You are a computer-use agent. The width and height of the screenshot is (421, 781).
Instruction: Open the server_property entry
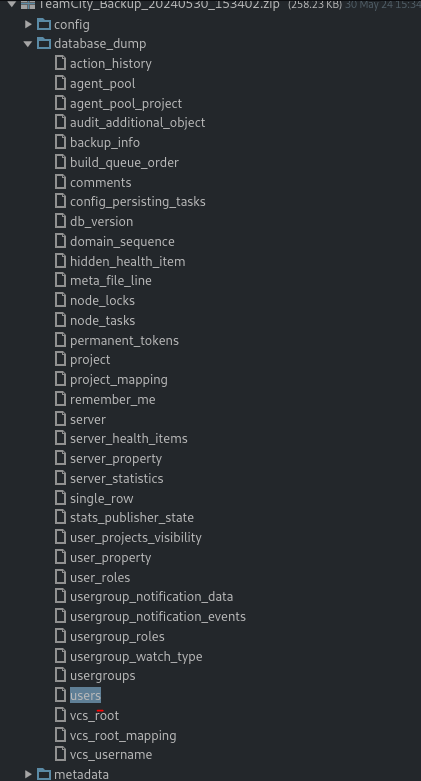116,459
